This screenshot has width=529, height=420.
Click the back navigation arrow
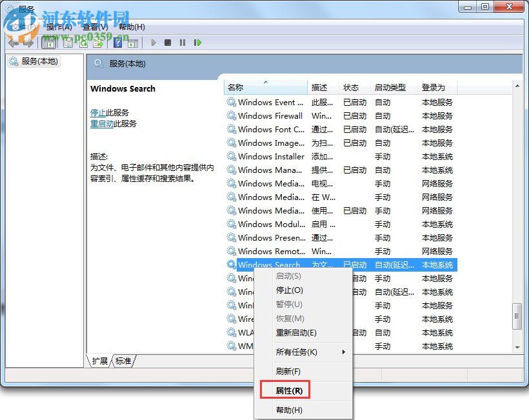click(13, 43)
